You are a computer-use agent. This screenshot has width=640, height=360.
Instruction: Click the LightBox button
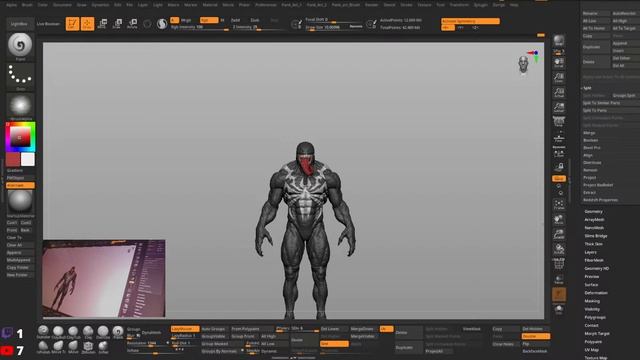(x=19, y=24)
